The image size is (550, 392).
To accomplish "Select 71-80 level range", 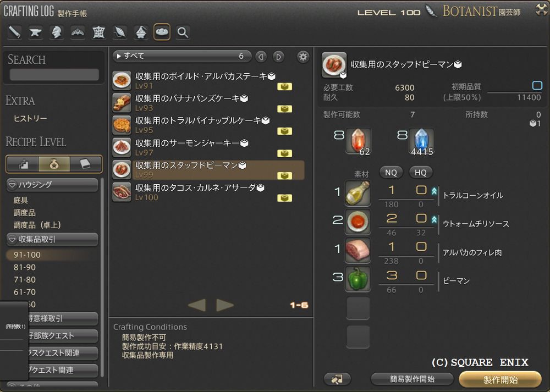I will click(25, 279).
